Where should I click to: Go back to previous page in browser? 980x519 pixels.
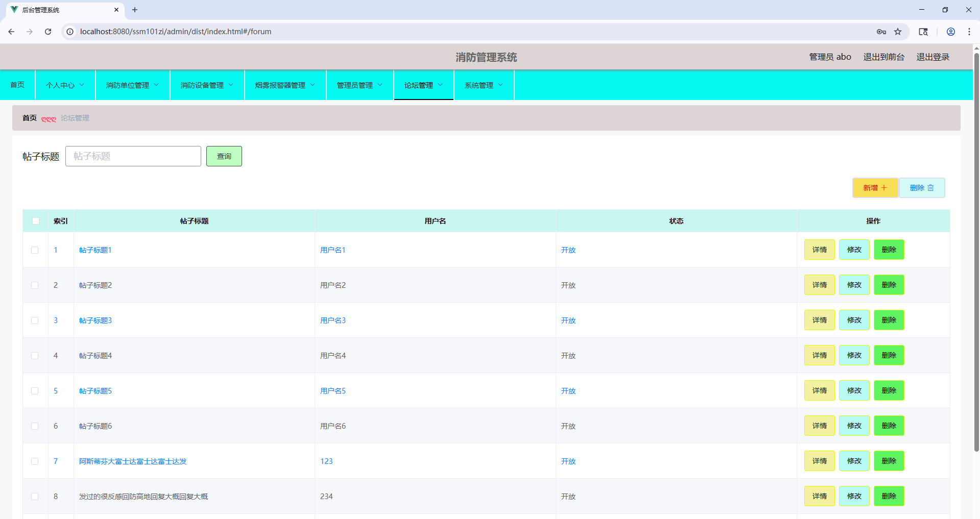(x=11, y=32)
